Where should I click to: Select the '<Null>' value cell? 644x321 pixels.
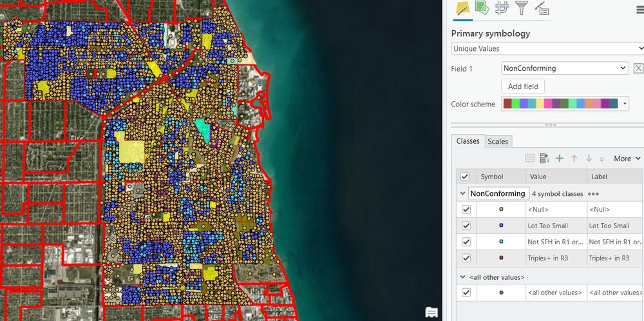pos(556,209)
